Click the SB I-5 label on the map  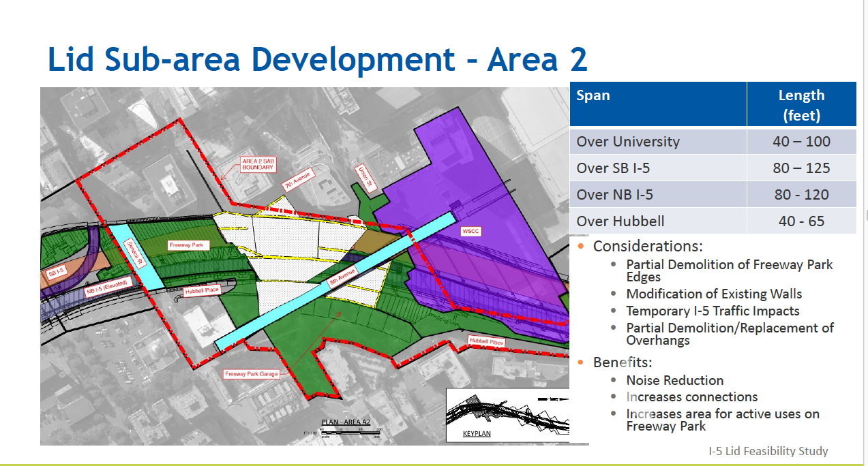(55, 273)
